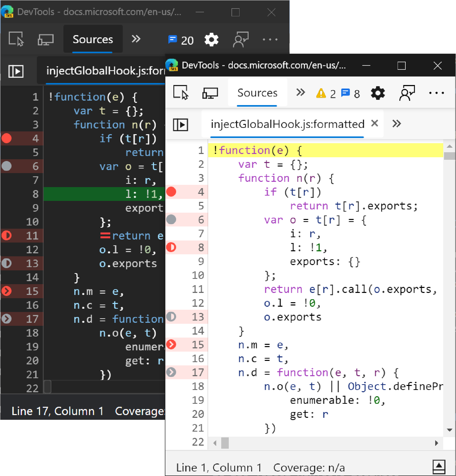
Task: Maximize the light DevTools window
Action: [401, 66]
